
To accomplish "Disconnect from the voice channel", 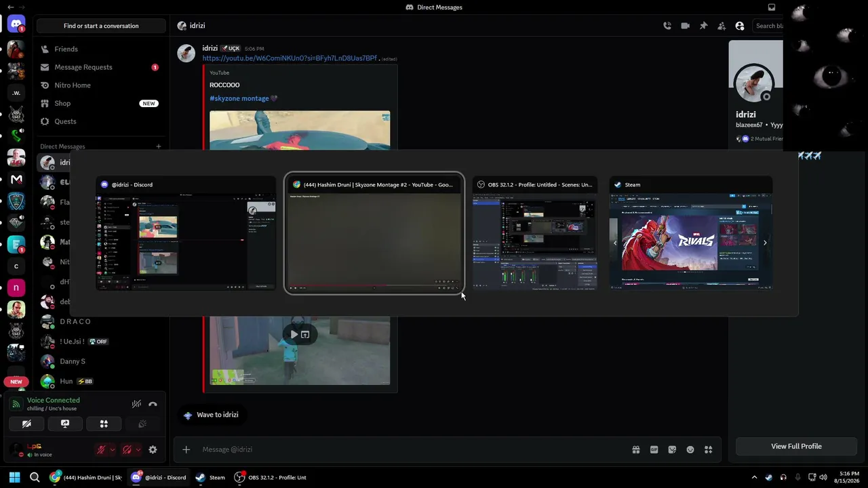I will (153, 404).
